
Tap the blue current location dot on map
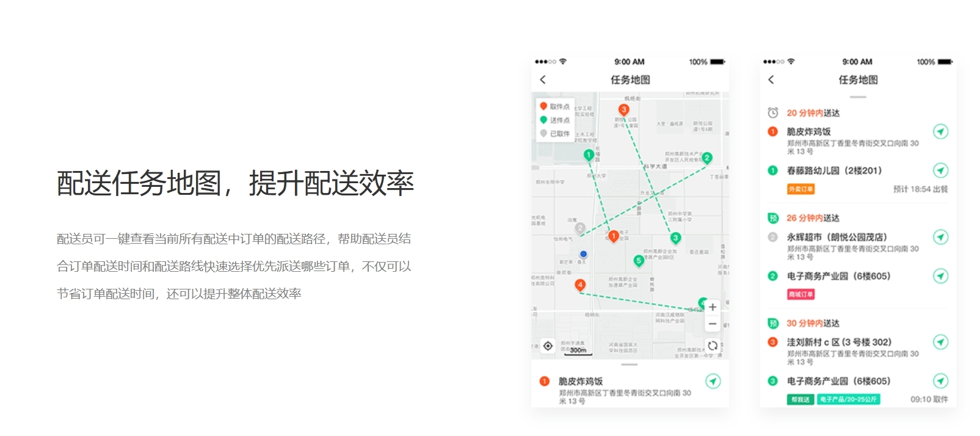[x=583, y=254]
